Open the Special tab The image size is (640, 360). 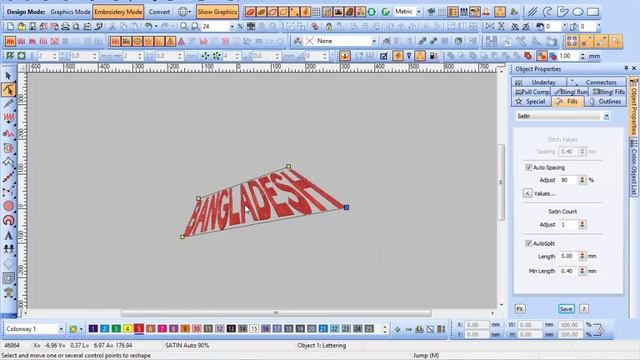531,102
